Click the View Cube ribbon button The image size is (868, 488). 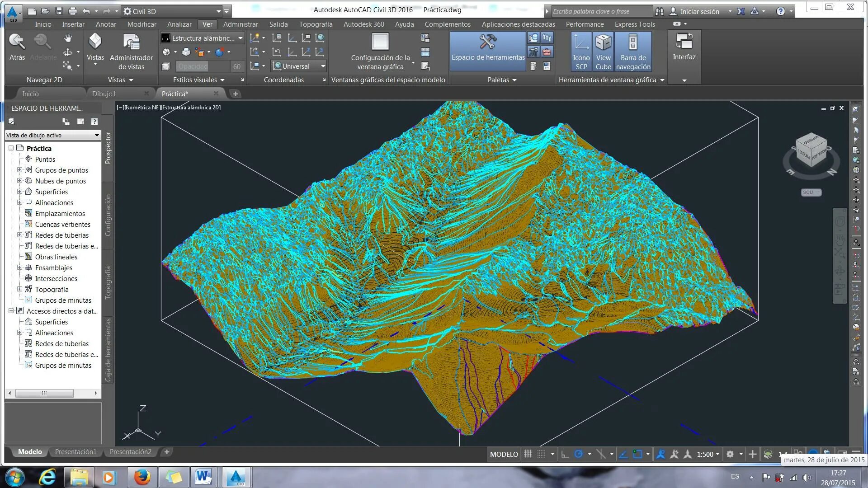603,51
